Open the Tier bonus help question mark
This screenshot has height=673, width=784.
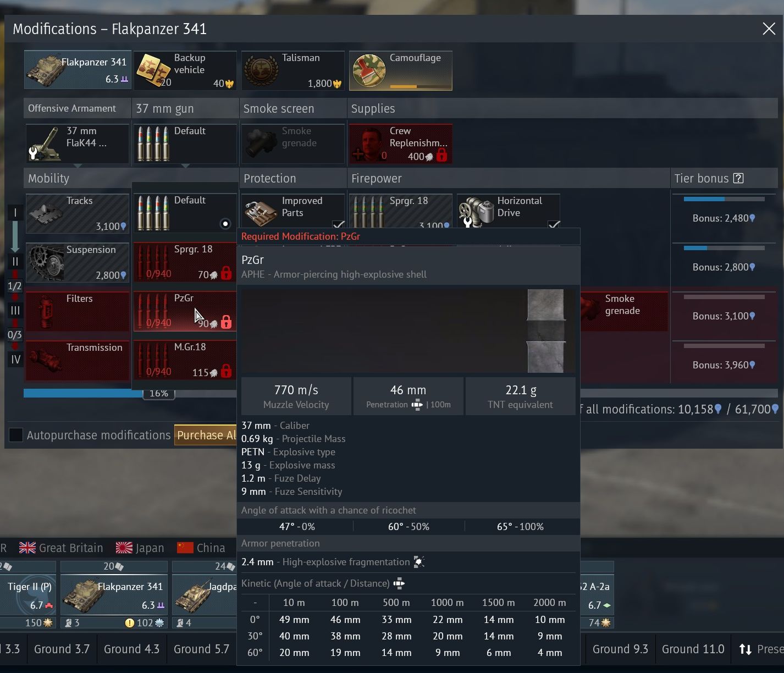tap(739, 178)
